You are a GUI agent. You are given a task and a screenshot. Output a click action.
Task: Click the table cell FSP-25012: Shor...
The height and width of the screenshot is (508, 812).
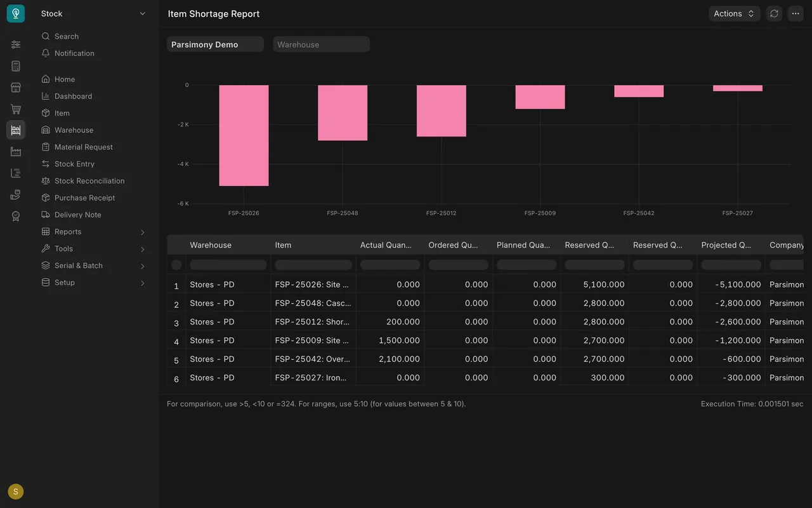pyautogui.click(x=313, y=322)
